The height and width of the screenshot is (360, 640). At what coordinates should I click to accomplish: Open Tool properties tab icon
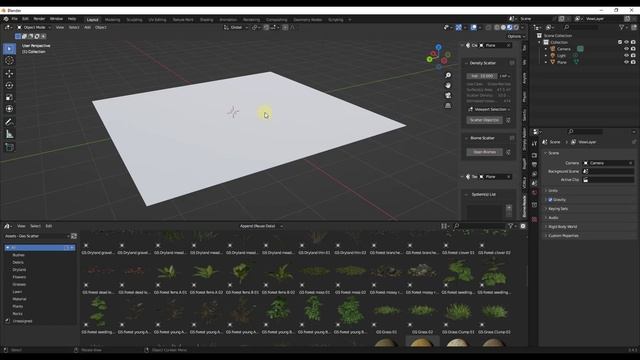[534, 144]
